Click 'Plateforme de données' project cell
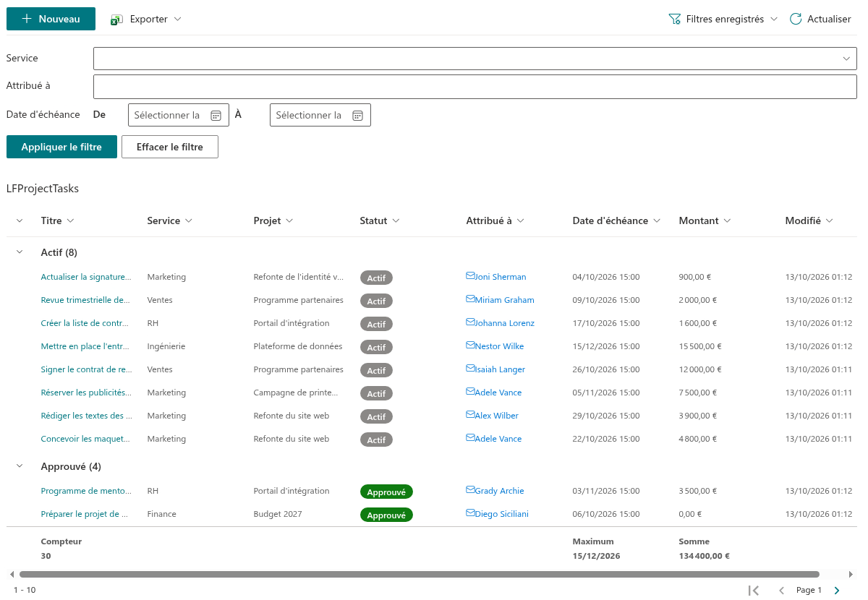Viewport: 868px width, 600px height. 298,346
